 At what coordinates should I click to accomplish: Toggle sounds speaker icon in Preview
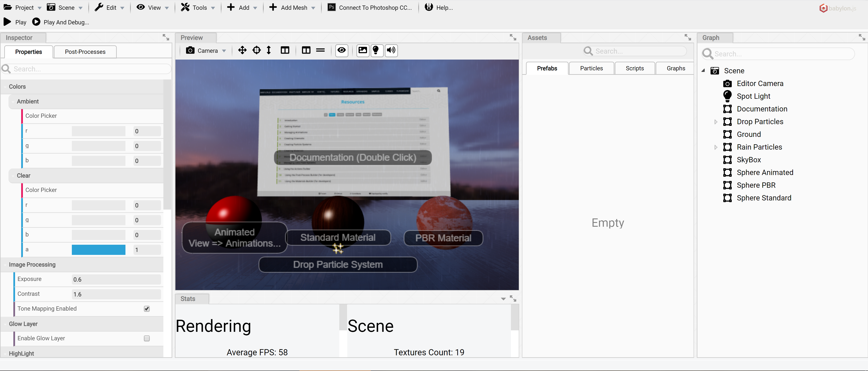click(x=391, y=51)
